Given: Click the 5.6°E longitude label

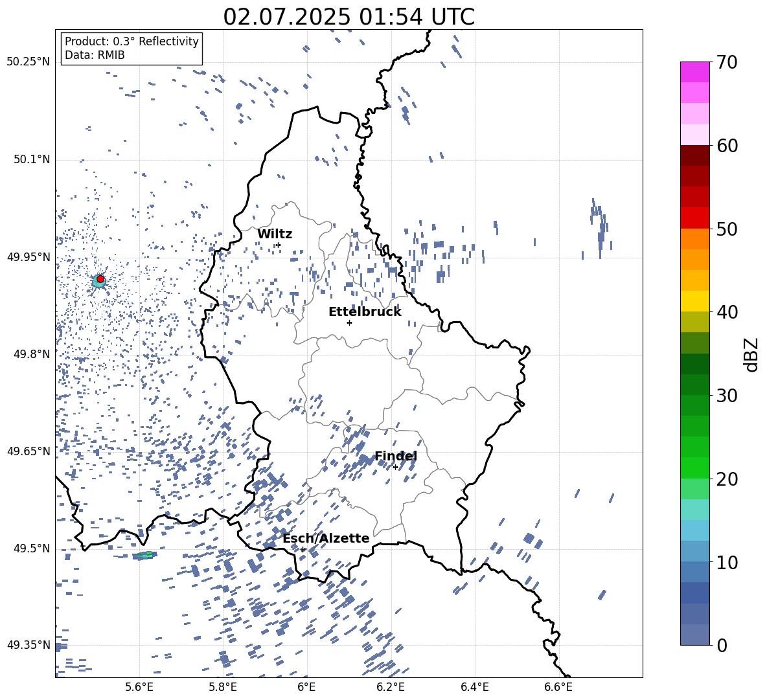Looking at the screenshot, I should point(139,687).
